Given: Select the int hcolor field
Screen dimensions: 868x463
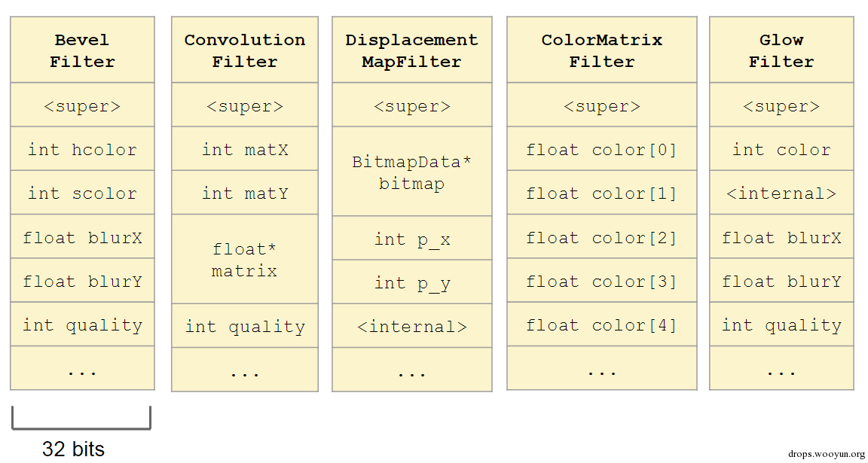Looking at the screenshot, I should tap(82, 149).
